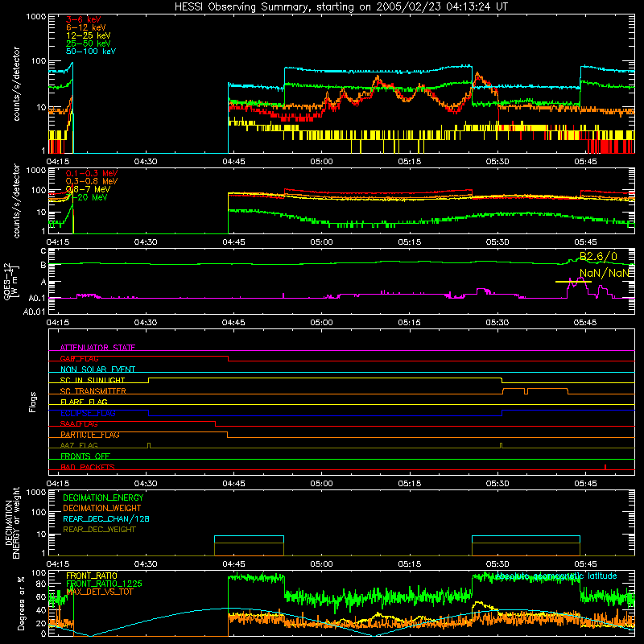The height and width of the screenshot is (644, 644).
Task: Click the 05:15 tick under the keV panel
Action: 410,162
